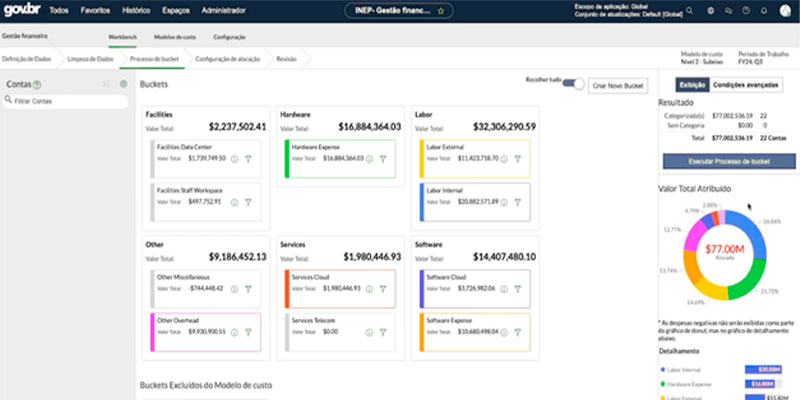Click info icon on Other Overhead card
Screen dimensions: 800x400
(x=235, y=333)
